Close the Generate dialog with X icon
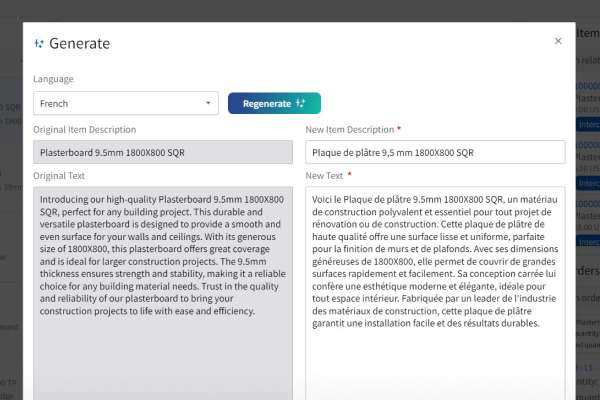This screenshot has width=600, height=400. pyautogui.click(x=558, y=41)
